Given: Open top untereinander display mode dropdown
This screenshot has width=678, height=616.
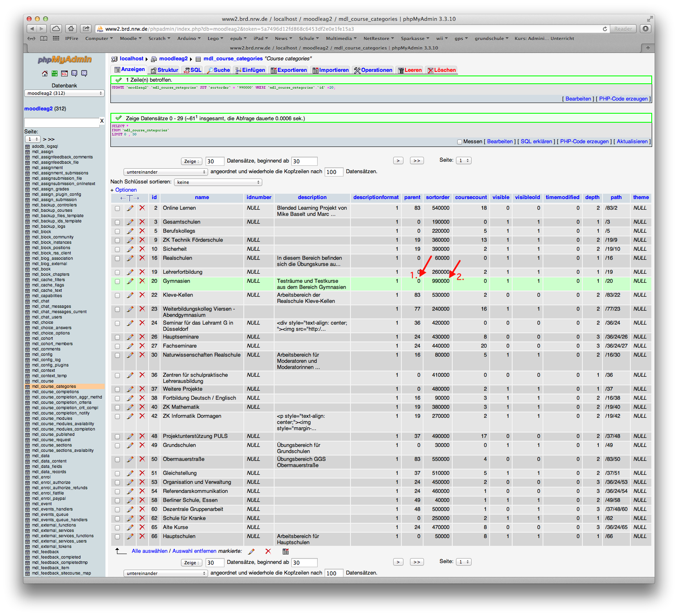Looking at the screenshot, I should pos(165,172).
